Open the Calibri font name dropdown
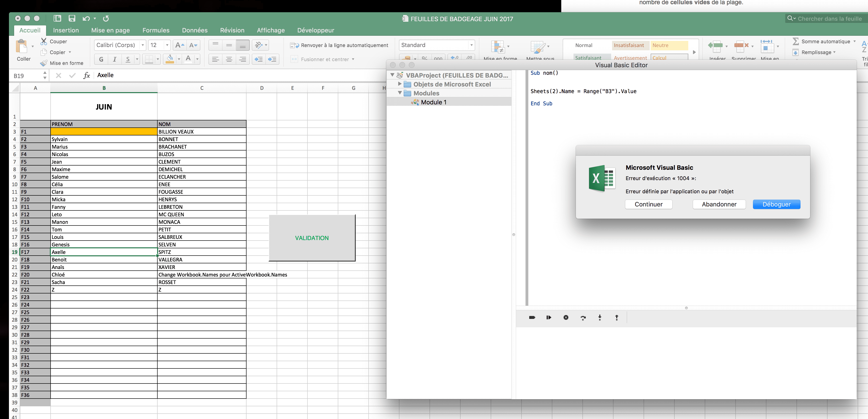Image resolution: width=868 pixels, height=419 pixels. tap(143, 45)
